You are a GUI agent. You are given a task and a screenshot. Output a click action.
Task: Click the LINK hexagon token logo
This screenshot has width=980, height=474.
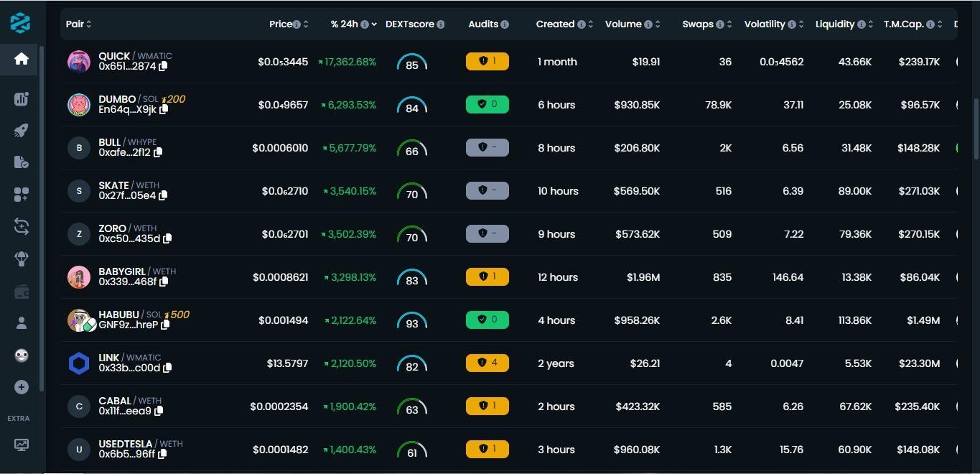[x=79, y=363]
